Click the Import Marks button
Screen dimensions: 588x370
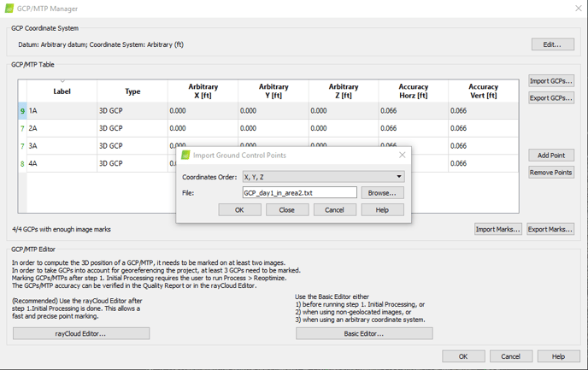(497, 229)
